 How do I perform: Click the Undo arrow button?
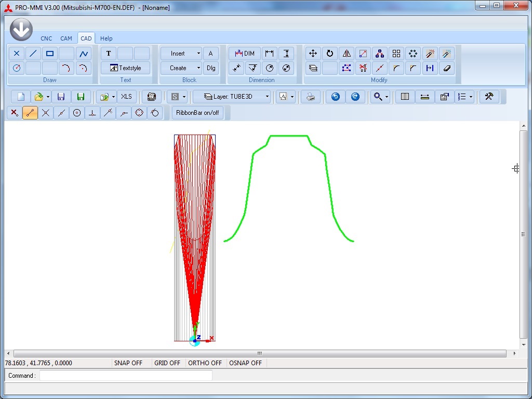click(336, 97)
